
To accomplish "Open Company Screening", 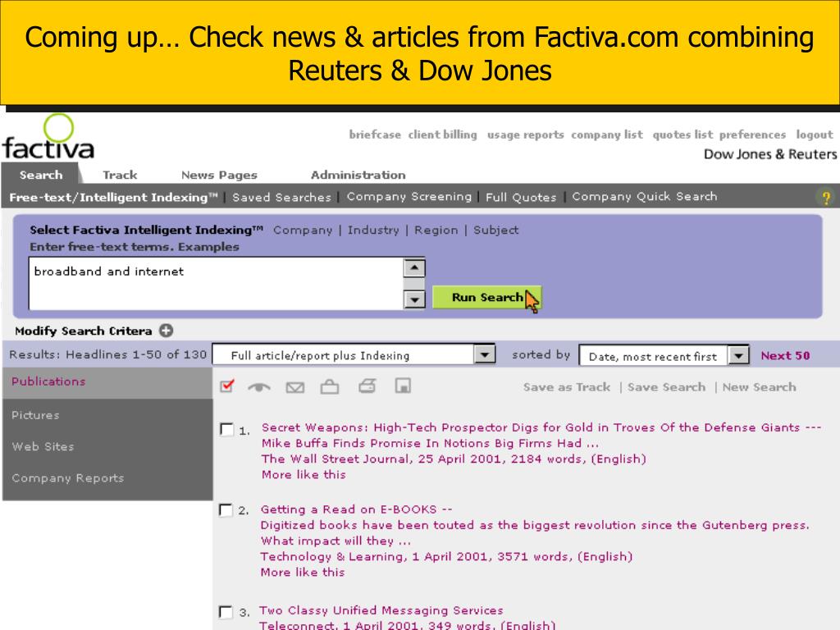I will tap(409, 197).
